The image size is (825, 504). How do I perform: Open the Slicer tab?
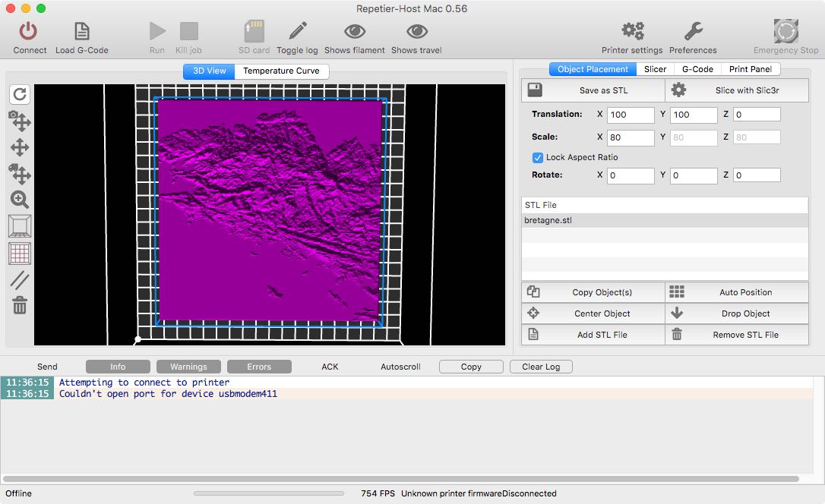[x=655, y=69]
